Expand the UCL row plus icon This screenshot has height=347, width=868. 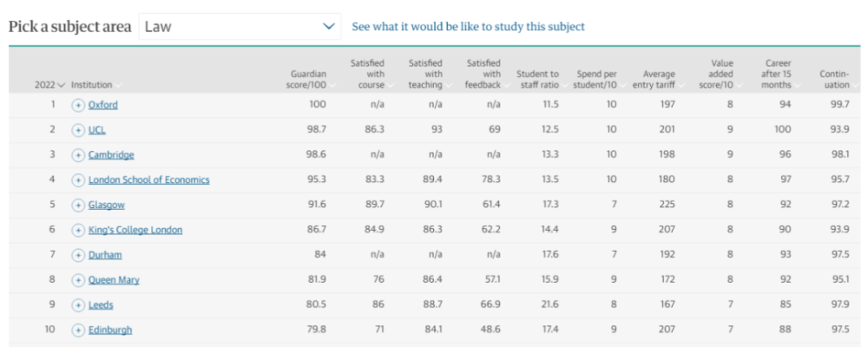[x=78, y=130]
